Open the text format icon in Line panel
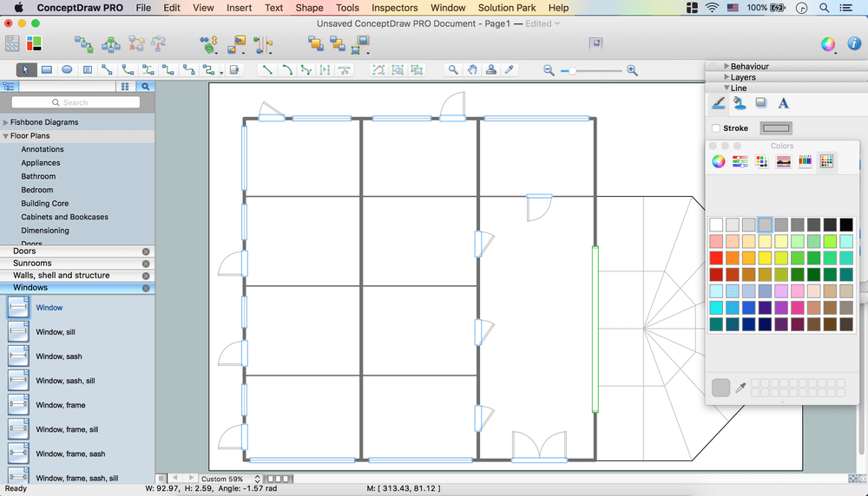Screen dimensions: 868x496 click(x=783, y=103)
